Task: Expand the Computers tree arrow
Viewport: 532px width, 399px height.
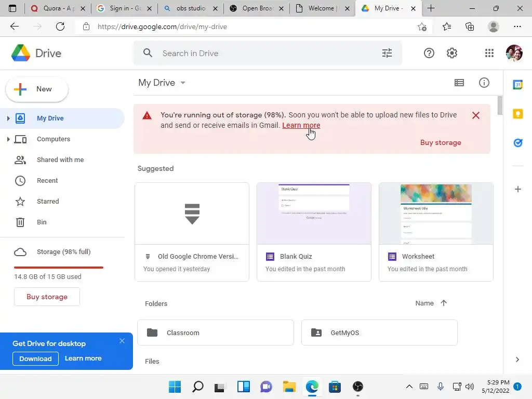Action: [x=8, y=139]
